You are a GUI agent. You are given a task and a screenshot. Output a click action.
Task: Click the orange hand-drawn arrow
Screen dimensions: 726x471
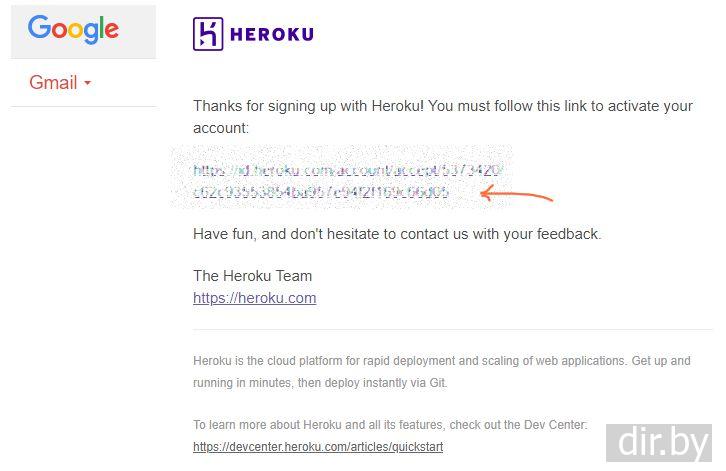pyautogui.click(x=516, y=194)
